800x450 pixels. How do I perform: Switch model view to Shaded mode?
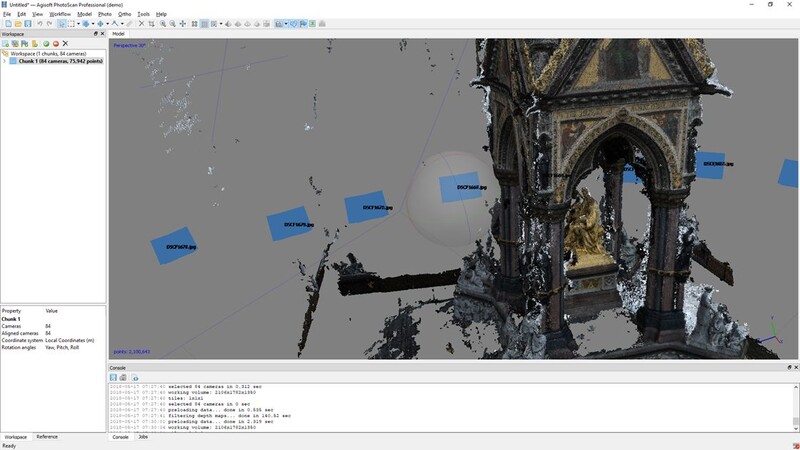[x=228, y=23]
